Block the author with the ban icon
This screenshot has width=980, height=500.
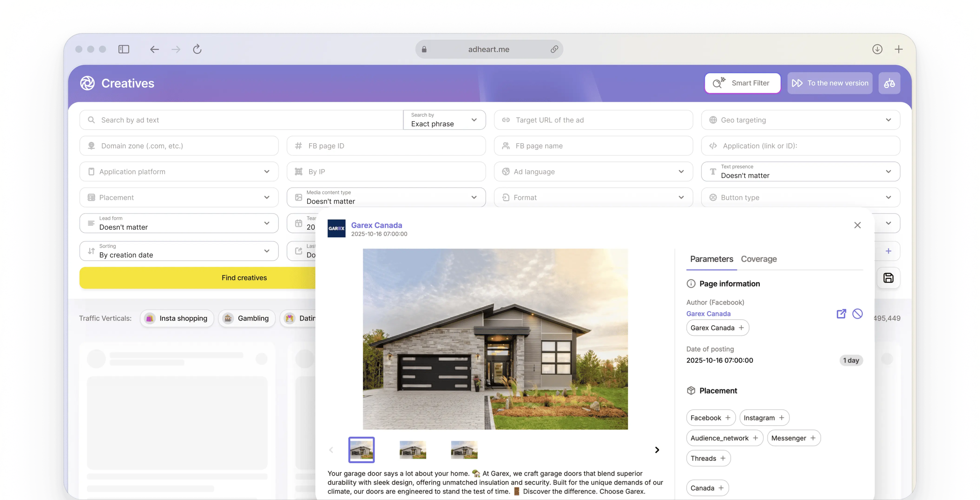coord(857,314)
